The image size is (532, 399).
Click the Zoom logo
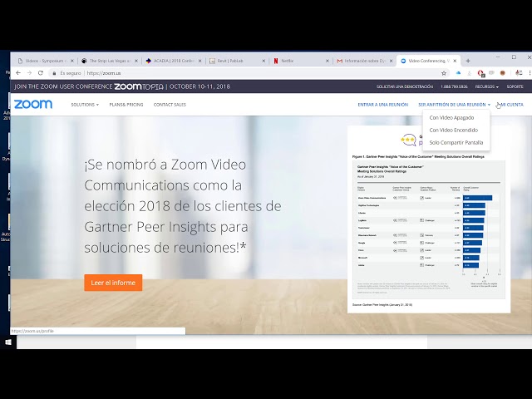[33, 104]
